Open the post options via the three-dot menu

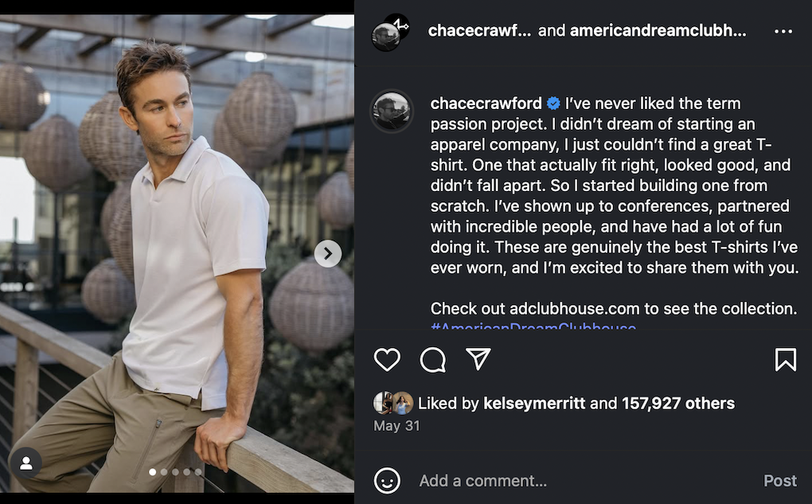click(x=783, y=30)
